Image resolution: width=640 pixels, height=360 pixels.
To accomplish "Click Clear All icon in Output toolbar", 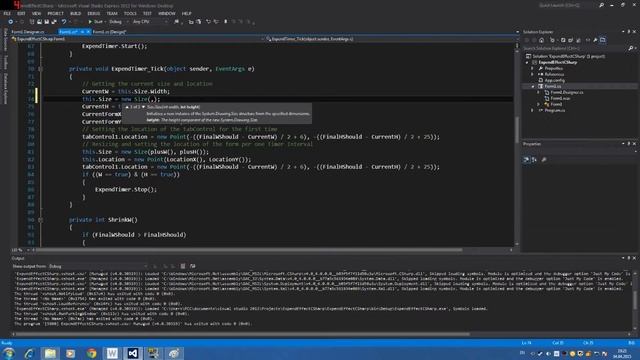I will pyautogui.click(x=183, y=266).
